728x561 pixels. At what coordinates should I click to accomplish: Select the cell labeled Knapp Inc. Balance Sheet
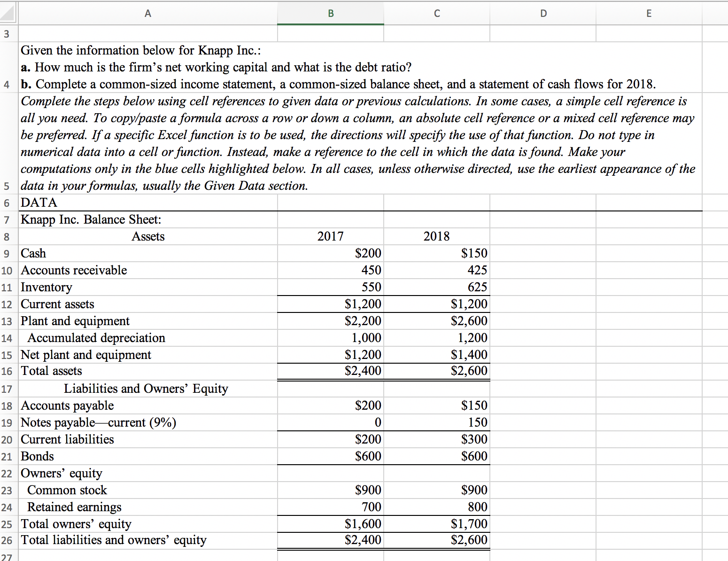(148, 219)
